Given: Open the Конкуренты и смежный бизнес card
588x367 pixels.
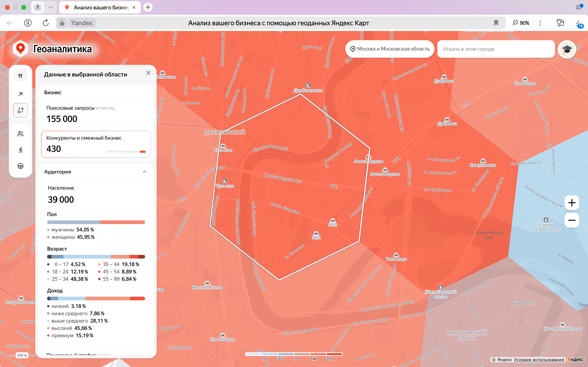Looking at the screenshot, I should [x=96, y=144].
